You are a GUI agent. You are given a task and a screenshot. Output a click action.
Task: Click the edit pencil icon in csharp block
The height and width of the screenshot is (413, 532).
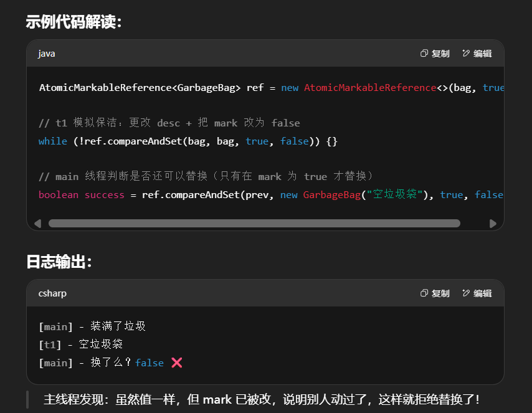click(466, 293)
